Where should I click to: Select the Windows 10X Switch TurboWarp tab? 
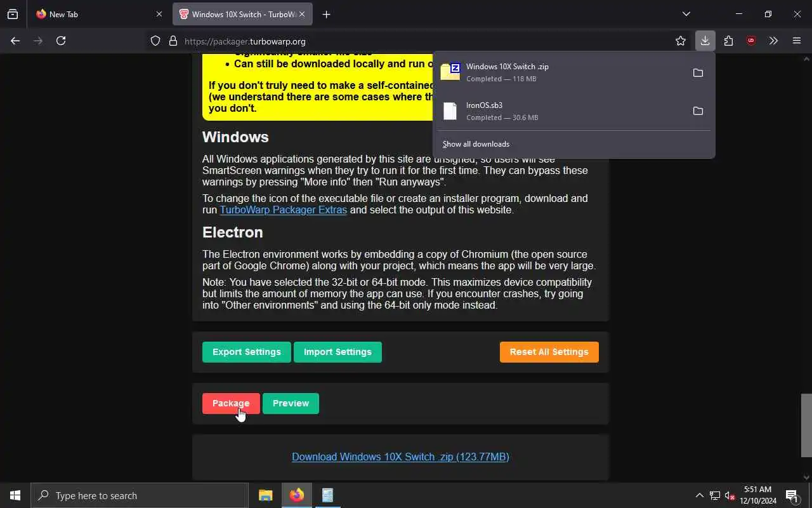pyautogui.click(x=243, y=14)
